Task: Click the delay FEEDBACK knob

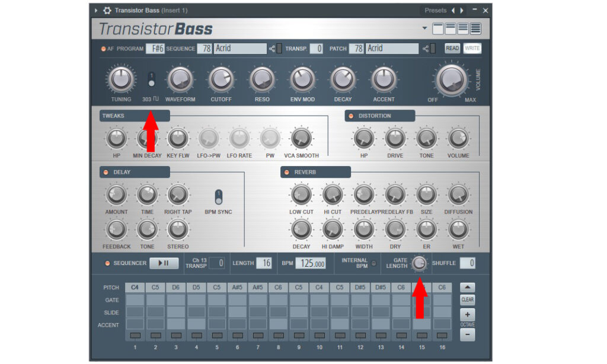Action: (x=116, y=229)
